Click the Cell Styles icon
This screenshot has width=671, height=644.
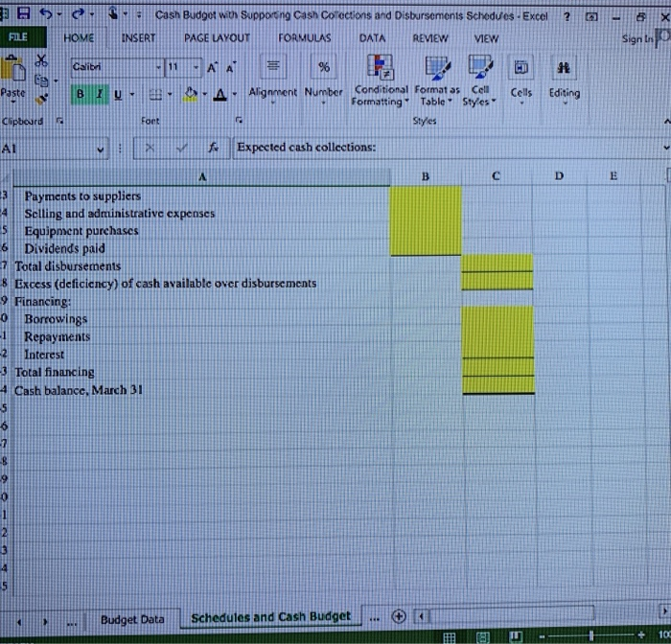(x=480, y=67)
